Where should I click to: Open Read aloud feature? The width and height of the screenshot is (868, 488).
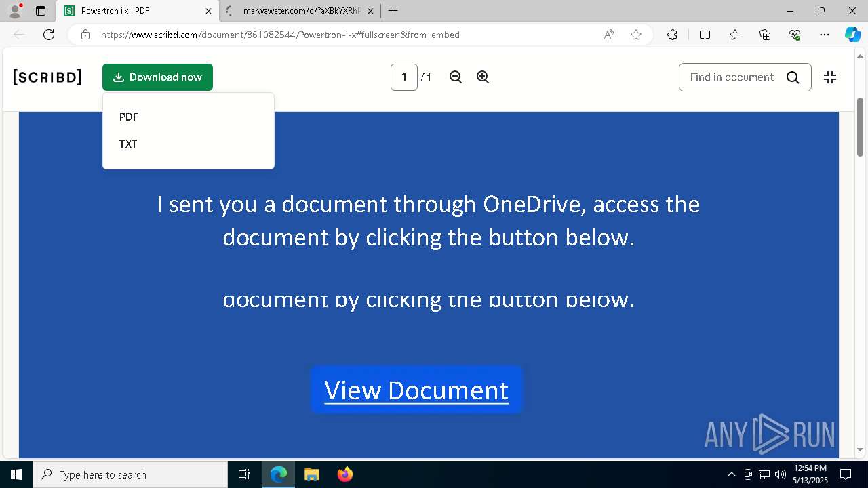click(609, 35)
